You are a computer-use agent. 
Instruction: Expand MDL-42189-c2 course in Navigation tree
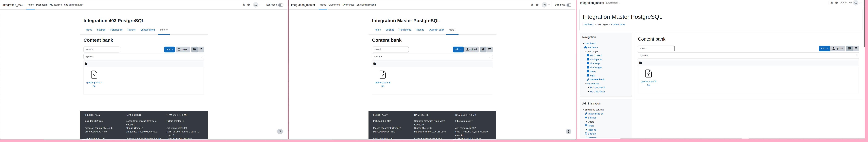(588, 88)
